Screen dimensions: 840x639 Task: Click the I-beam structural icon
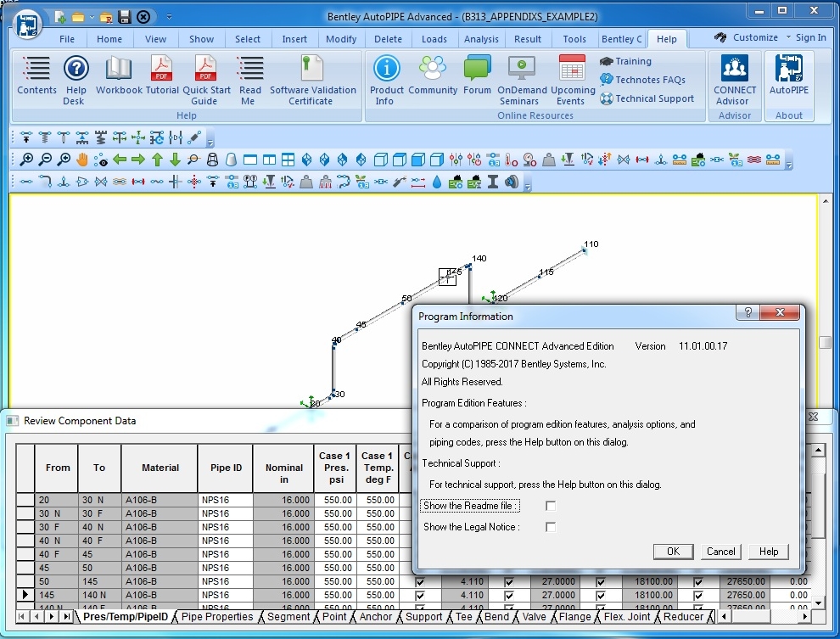coord(493,182)
